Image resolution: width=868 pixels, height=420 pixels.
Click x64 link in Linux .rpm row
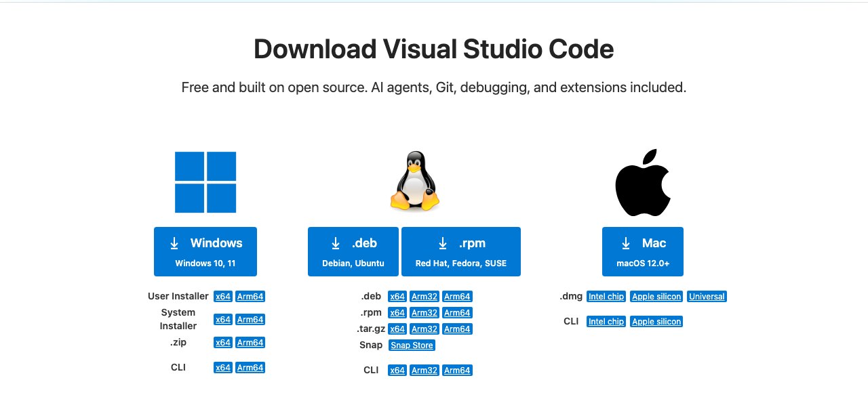coord(397,312)
